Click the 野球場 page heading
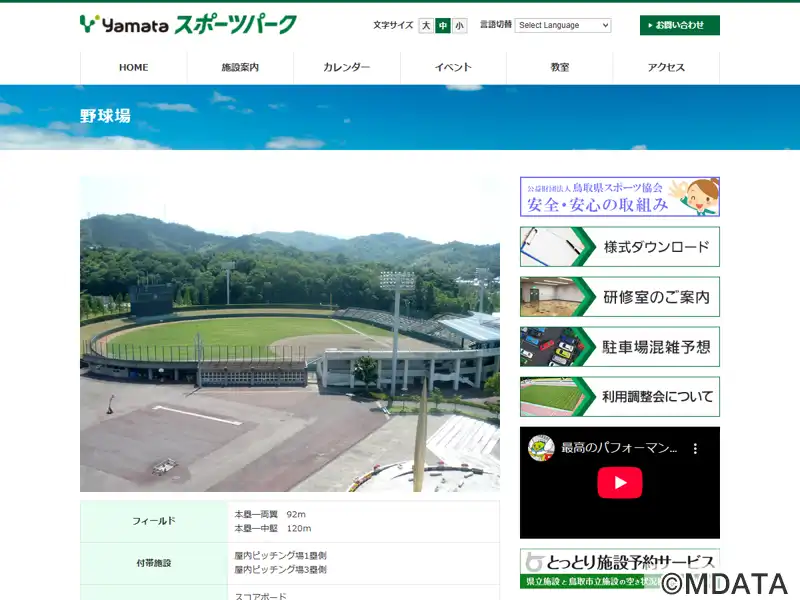 [105, 116]
